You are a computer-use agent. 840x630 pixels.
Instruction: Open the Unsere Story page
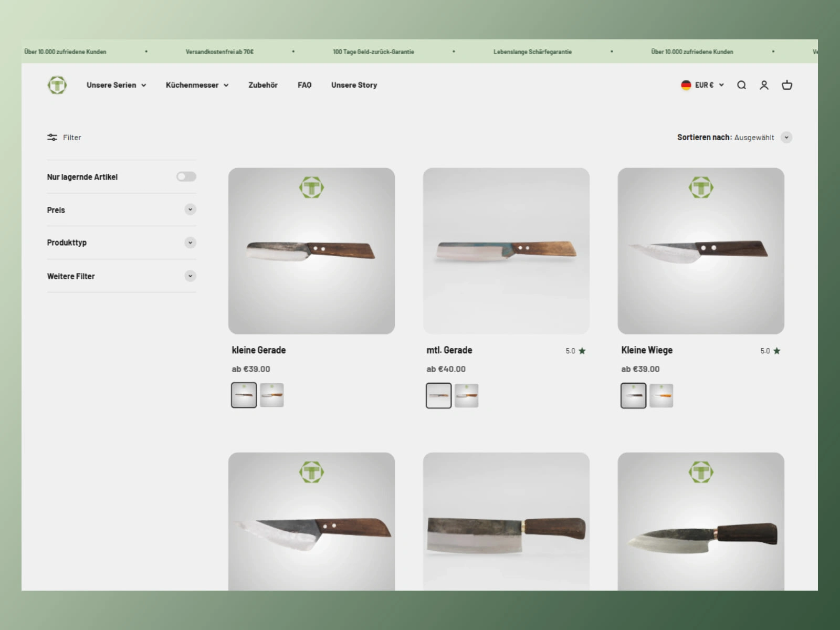pos(354,85)
